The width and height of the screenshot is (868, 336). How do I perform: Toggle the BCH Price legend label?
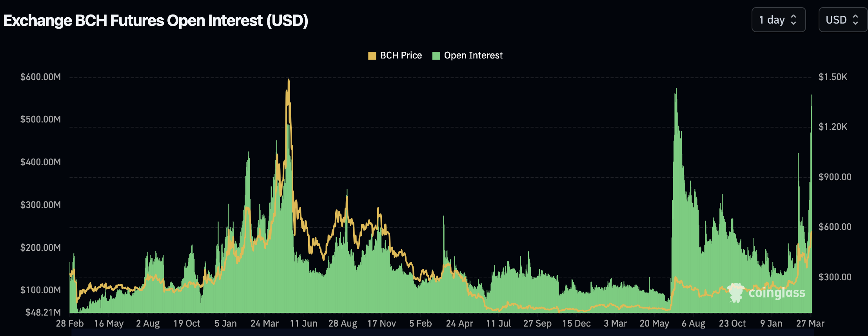(401, 55)
